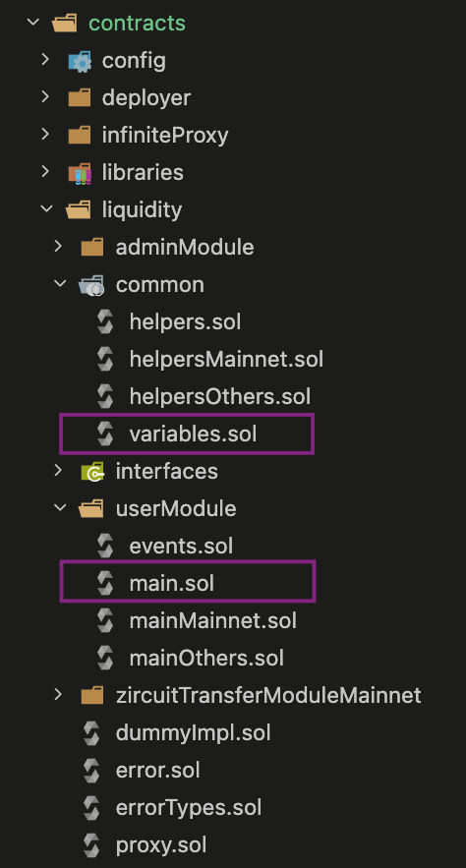Open variables.sol file
This screenshot has height=868, width=466.
tap(187, 434)
